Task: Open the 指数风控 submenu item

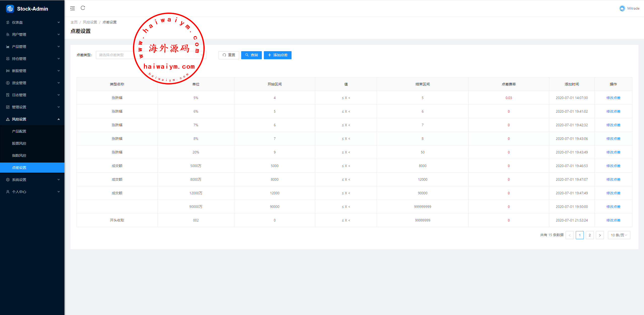Action: 19,155
